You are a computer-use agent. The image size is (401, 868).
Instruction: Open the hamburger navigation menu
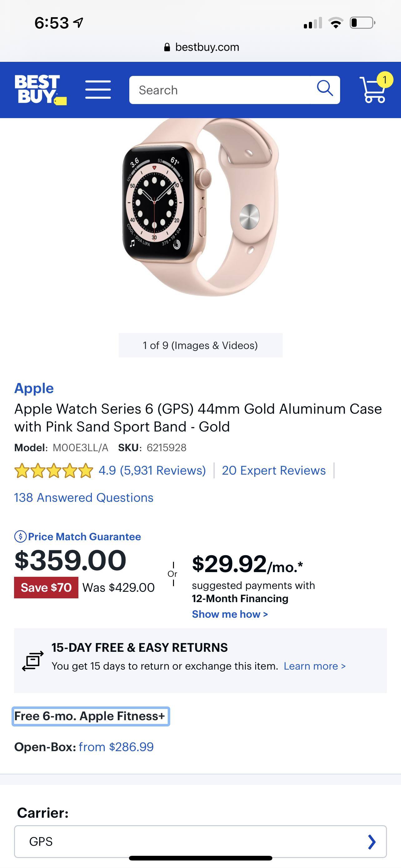(x=98, y=90)
